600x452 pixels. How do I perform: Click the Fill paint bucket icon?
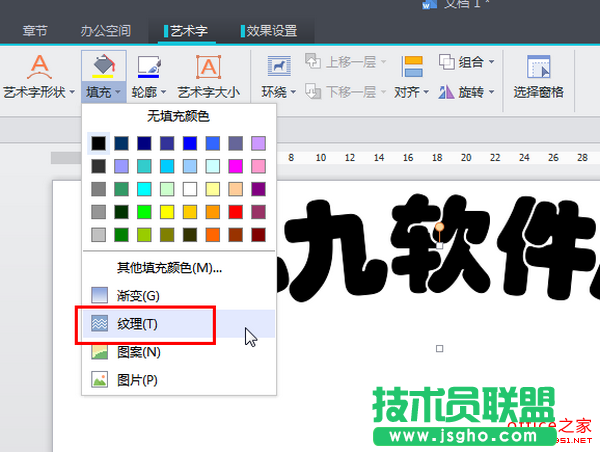tap(104, 66)
